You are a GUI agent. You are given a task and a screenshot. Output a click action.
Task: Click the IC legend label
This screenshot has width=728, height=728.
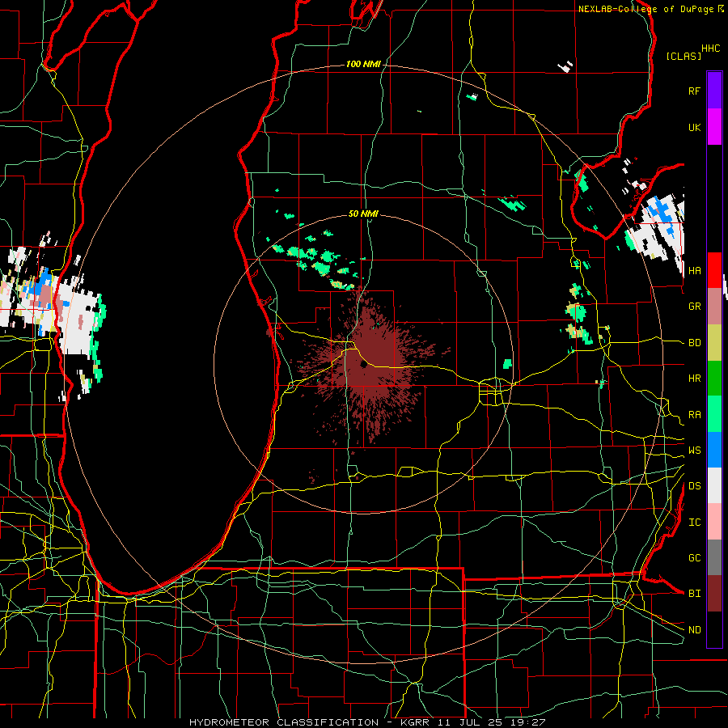[x=694, y=523]
